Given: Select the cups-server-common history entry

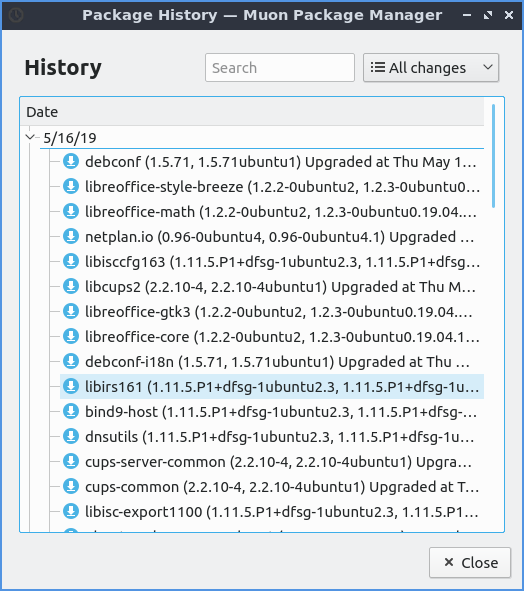Looking at the screenshot, I should [x=272, y=462].
